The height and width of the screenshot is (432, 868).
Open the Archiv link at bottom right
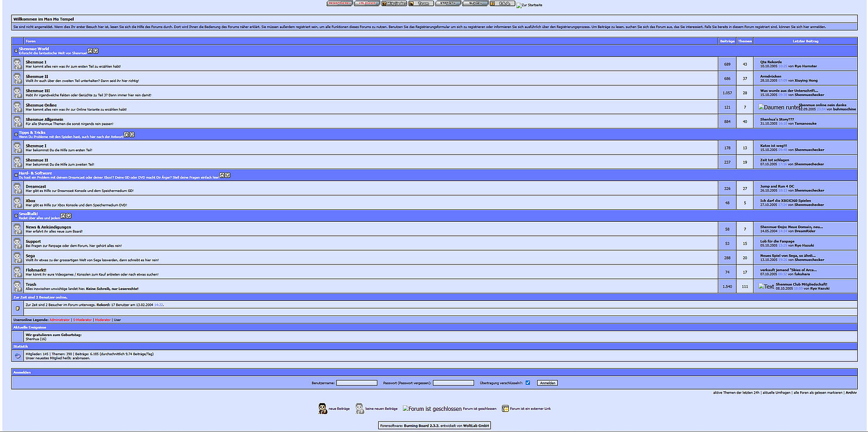click(x=851, y=392)
